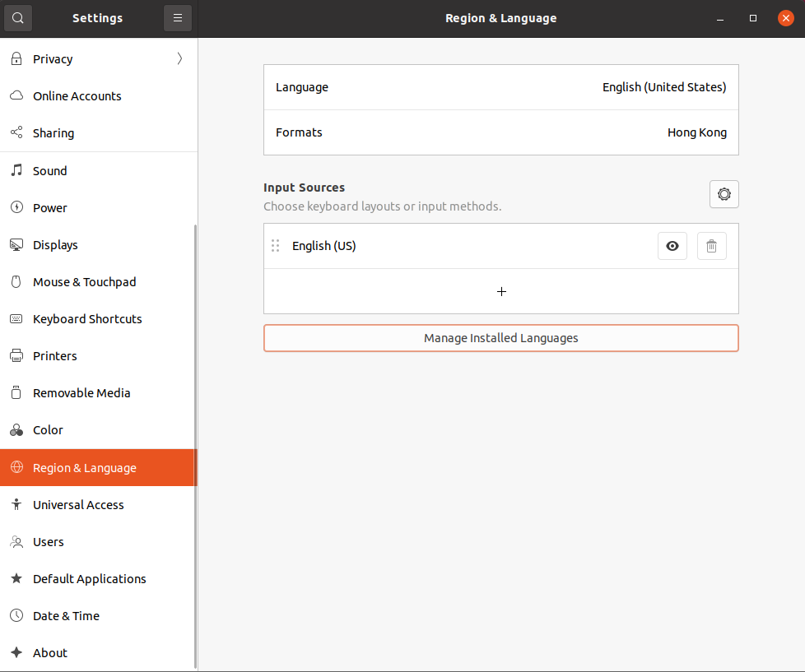Viewport: 805px width, 672px height.
Task: Click the plus icon to add input source
Action: click(501, 291)
